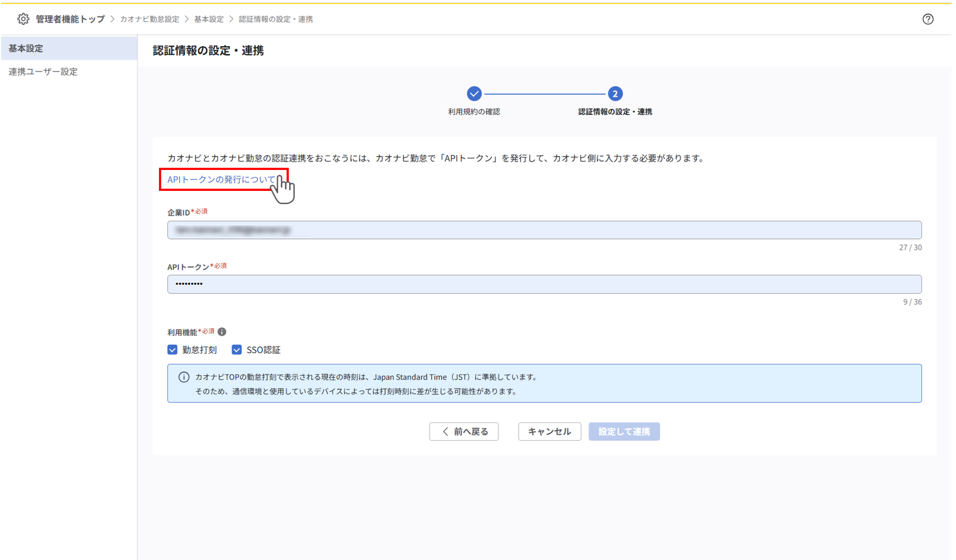Viewport: 956px width, 560px height.
Task: Open the help question mark icon
Action: click(x=928, y=18)
